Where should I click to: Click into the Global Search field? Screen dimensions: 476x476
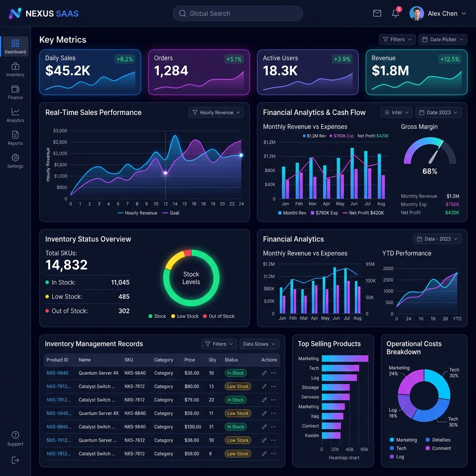click(238, 13)
